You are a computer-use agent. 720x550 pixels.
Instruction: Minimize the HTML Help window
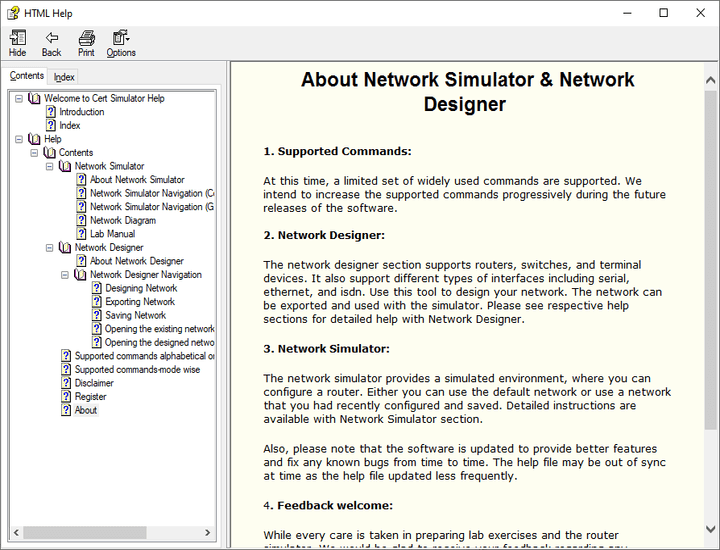coord(627,13)
